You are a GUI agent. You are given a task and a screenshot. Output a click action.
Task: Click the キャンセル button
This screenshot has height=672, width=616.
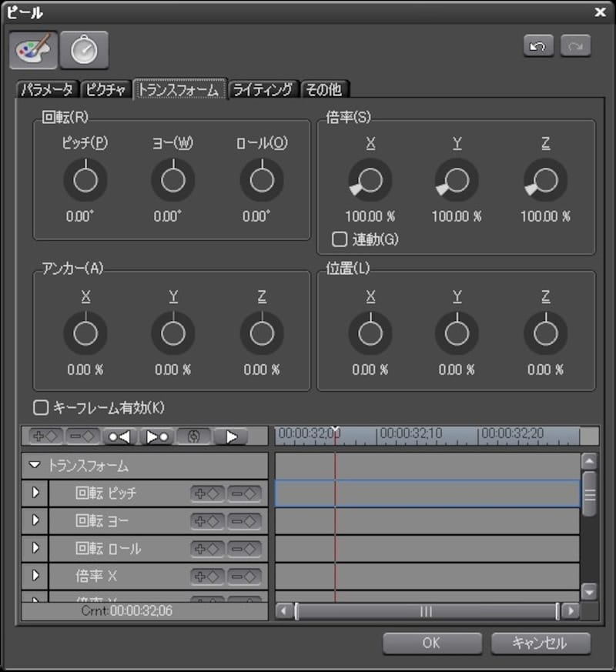pos(539,644)
